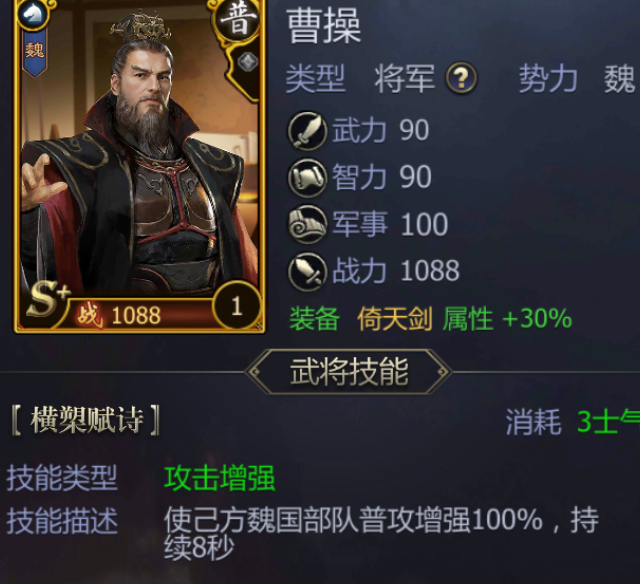
Task: Click the scroll icon beside 智力
Action: (307, 178)
